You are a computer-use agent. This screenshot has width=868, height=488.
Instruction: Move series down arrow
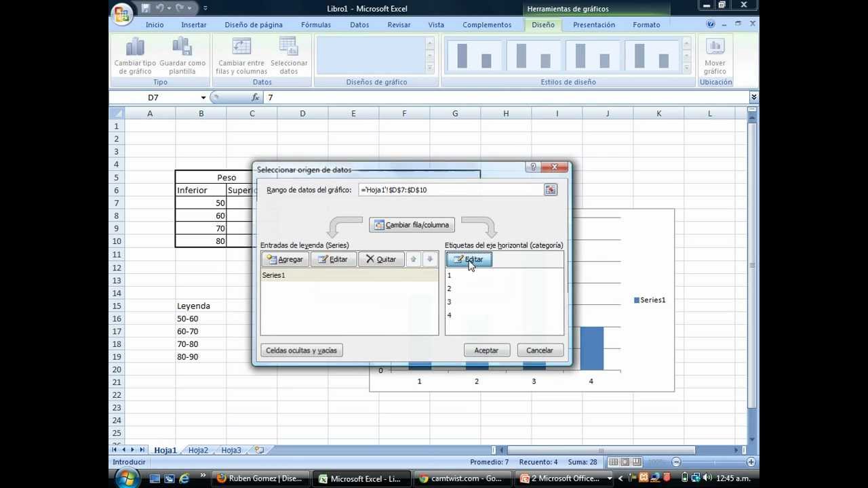coord(429,259)
